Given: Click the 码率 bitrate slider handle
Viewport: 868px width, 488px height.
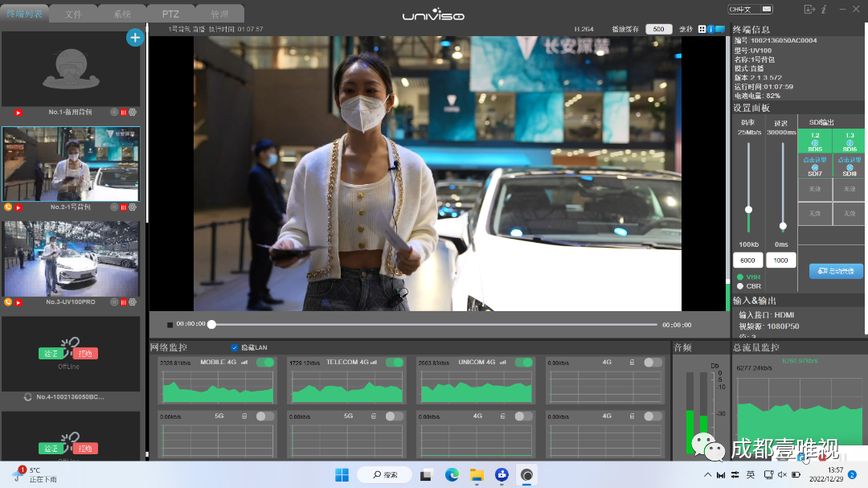Looking at the screenshot, I should click(x=748, y=210).
